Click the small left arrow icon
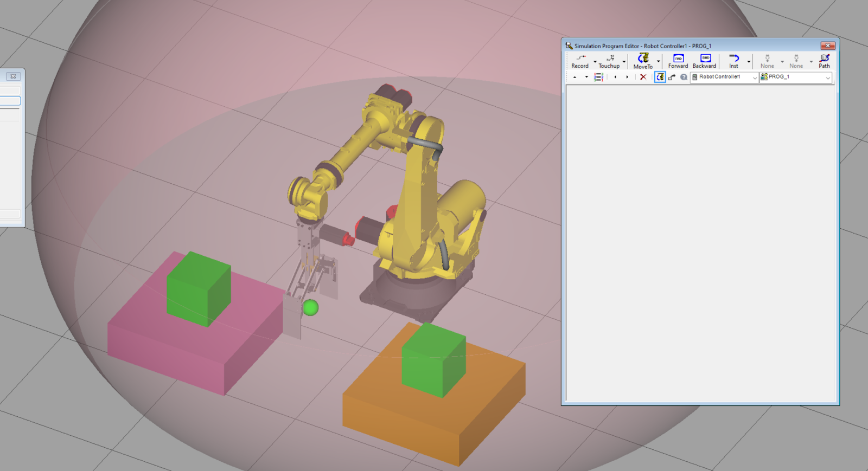Screen dimensions: 868x471 615,78
